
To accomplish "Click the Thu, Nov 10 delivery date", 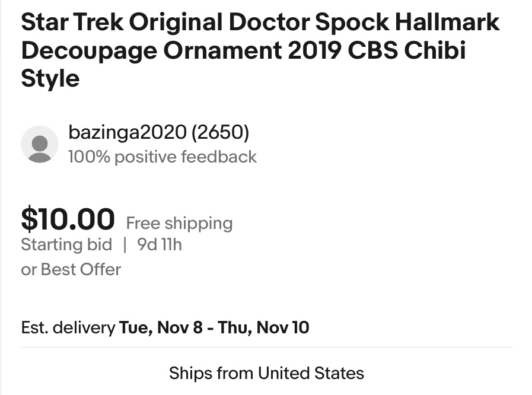I will coord(263,327).
